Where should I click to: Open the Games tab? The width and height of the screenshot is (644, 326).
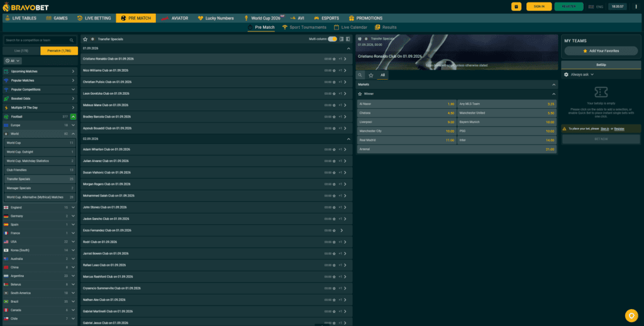57,18
